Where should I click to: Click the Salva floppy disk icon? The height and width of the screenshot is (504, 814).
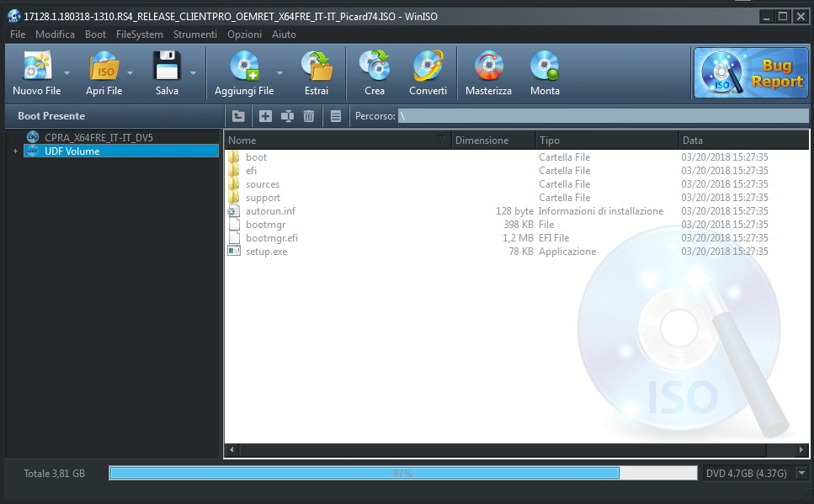[x=167, y=66]
